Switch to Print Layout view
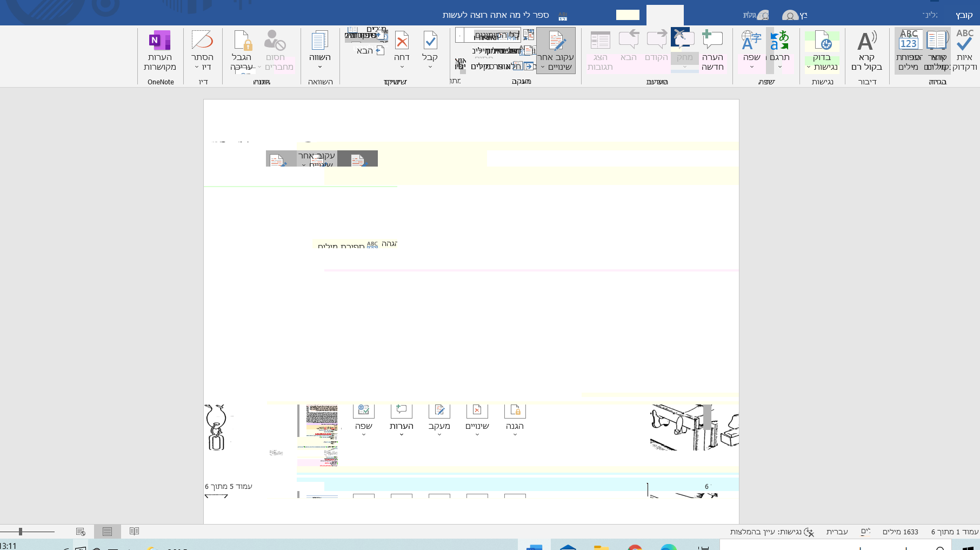The height and width of the screenshot is (550, 980). [x=108, y=532]
